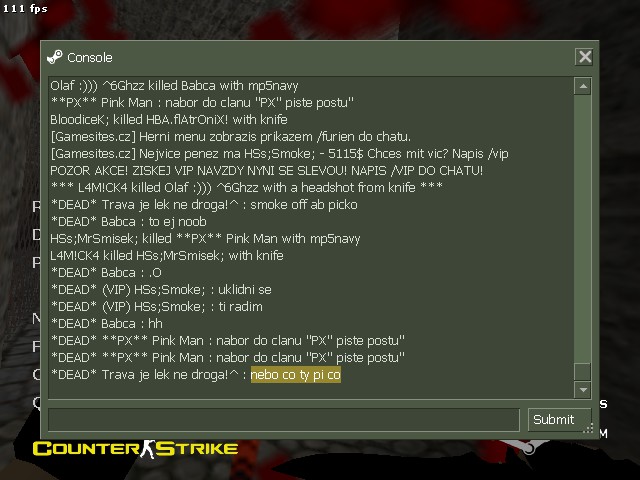Focus the console command input field

[x=284, y=419]
